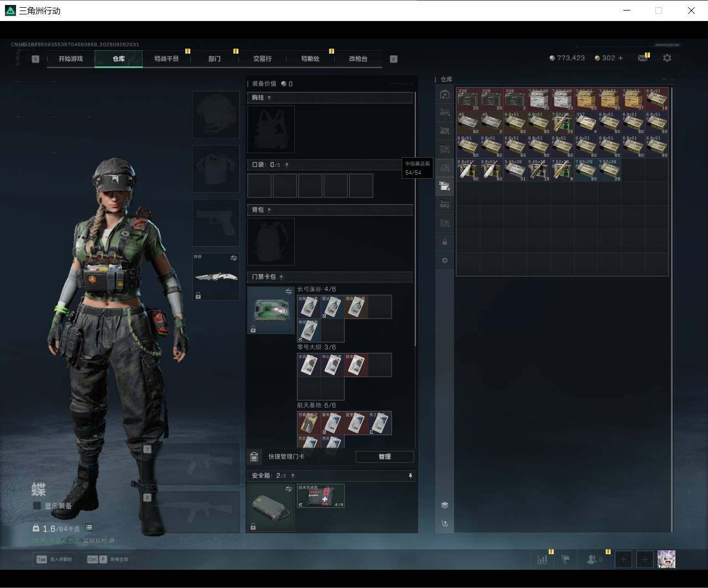Show help for 胸挂 section
The image size is (708, 588).
tap(269, 98)
